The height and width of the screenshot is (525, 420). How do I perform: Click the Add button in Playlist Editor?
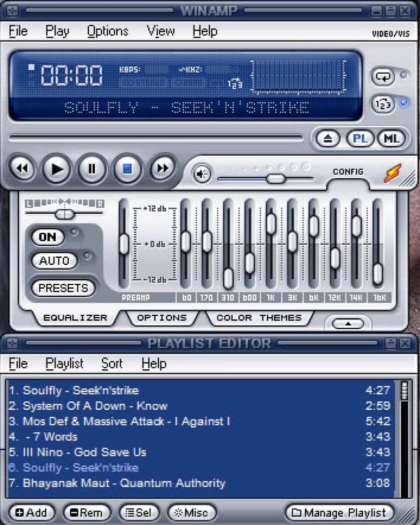click(x=31, y=512)
